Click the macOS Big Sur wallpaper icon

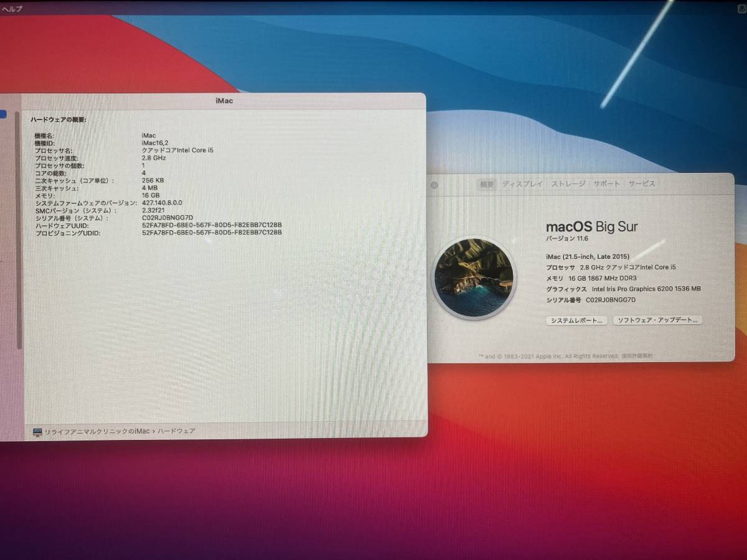click(474, 278)
